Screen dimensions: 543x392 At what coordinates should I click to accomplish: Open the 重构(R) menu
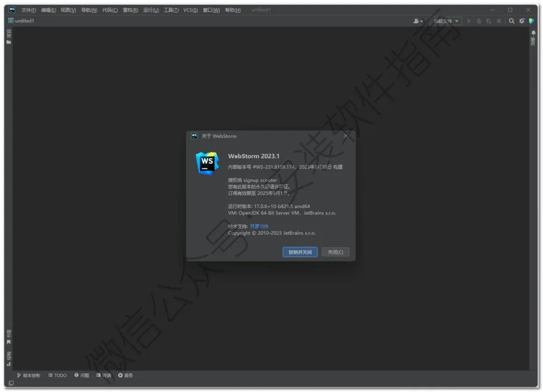click(x=131, y=10)
